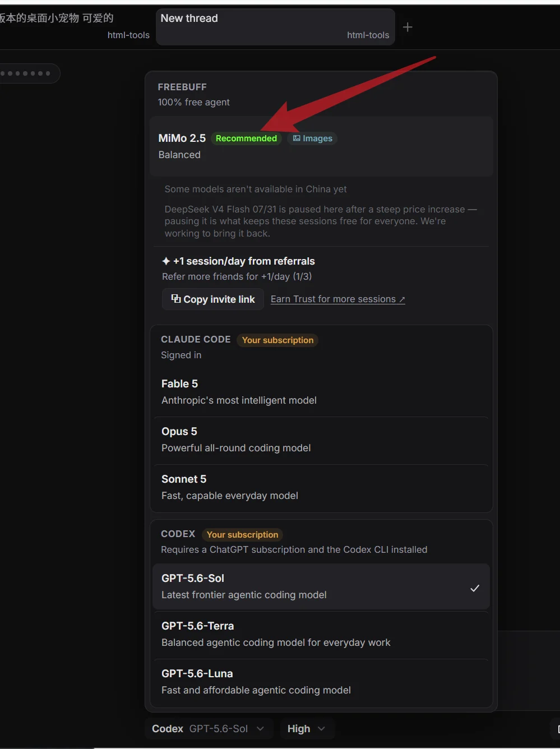Screen dimensions: 560x749
Task: Click the Claude Code Your subscription badge
Action: tap(277, 340)
